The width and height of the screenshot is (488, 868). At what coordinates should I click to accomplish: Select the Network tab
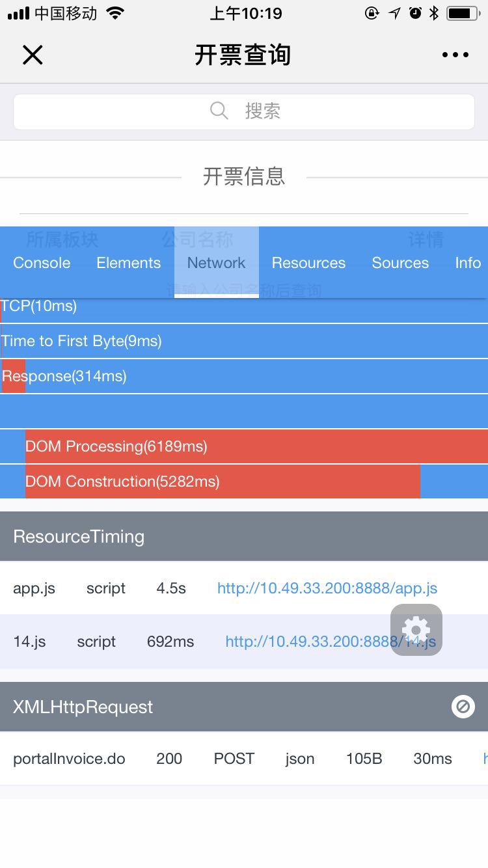point(216,263)
